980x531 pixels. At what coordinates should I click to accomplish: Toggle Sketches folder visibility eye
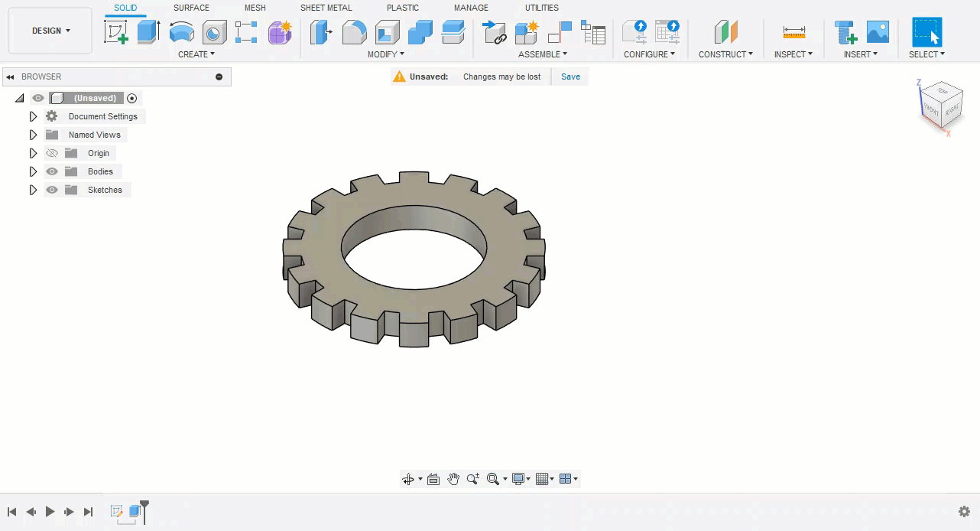point(52,190)
